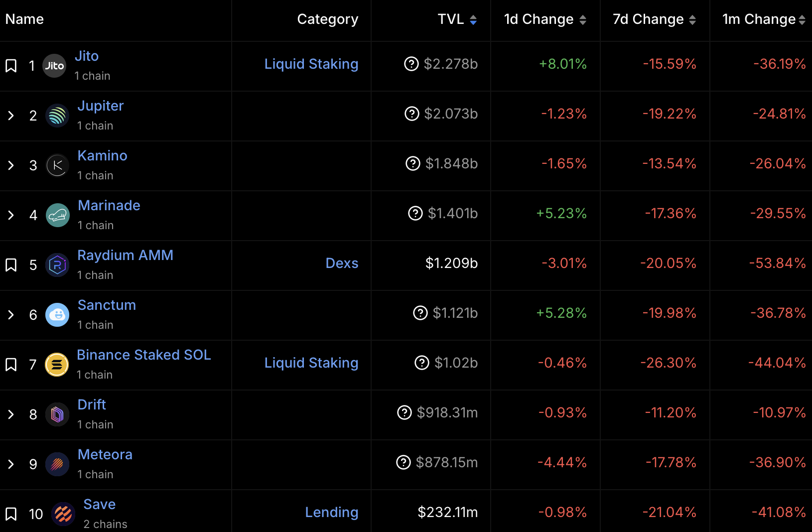Viewport: 812px width, 532px height.
Task: Expand the Marinade protocol row
Action: point(11,215)
